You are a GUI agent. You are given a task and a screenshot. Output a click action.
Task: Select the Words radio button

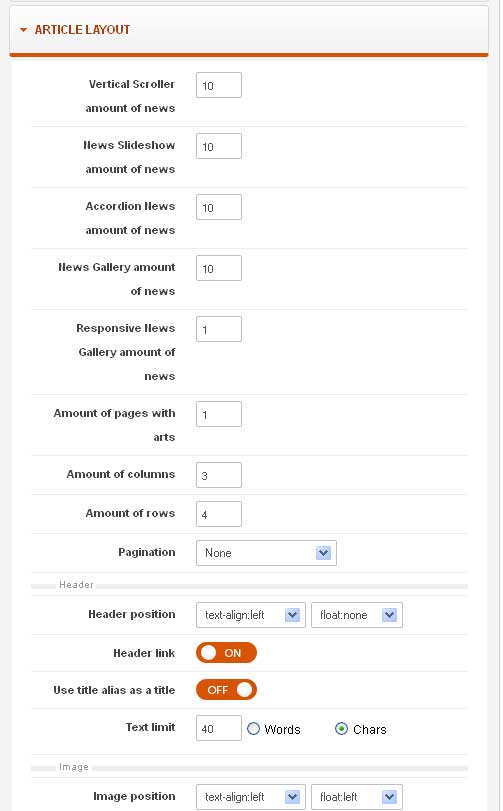(x=253, y=729)
